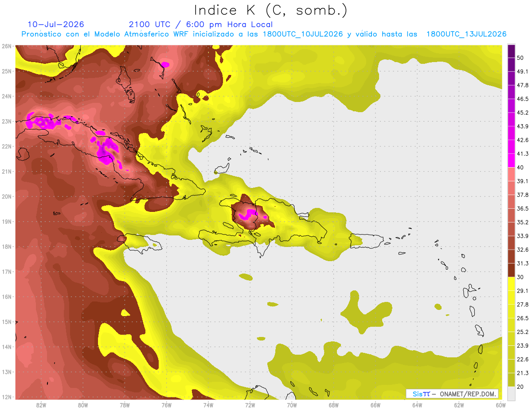Click the '43.9' colorbar label
Viewport: 532px width, 411px height.
click(523, 126)
